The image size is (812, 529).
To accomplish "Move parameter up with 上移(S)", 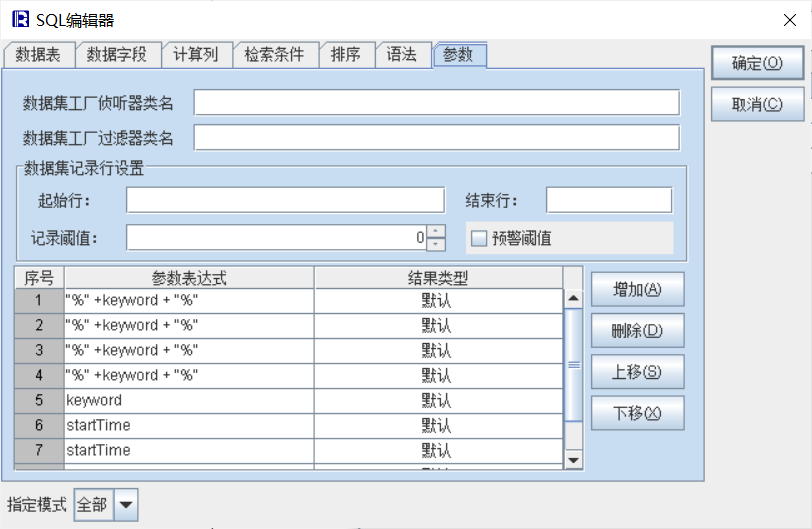I will (637, 372).
